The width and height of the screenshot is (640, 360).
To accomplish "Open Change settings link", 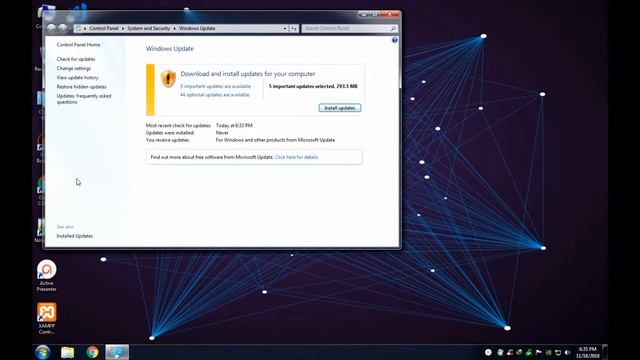I will coord(74,69).
